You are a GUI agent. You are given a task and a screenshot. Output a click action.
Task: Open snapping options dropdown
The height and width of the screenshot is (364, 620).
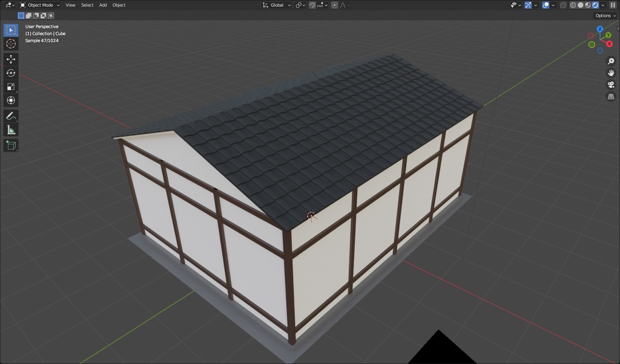(x=322, y=5)
